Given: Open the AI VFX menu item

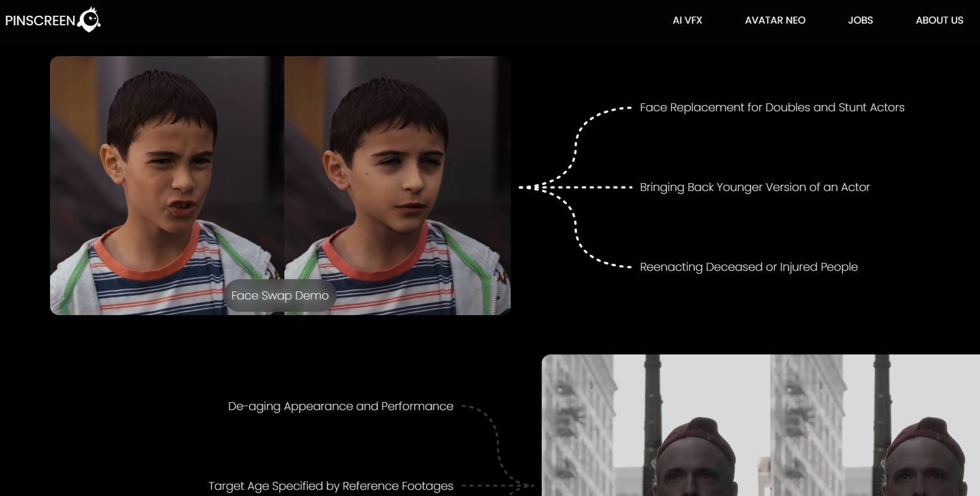Looking at the screenshot, I should coord(687,20).
